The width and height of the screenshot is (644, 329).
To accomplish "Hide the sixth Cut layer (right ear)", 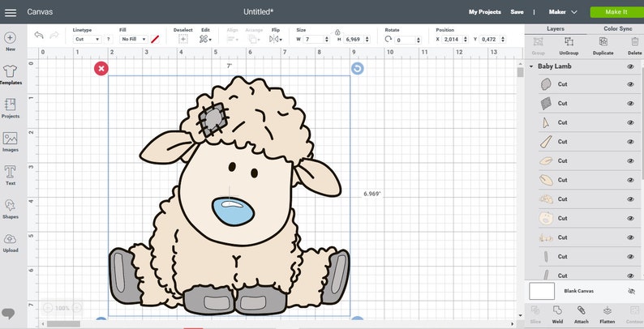I will [x=630, y=180].
